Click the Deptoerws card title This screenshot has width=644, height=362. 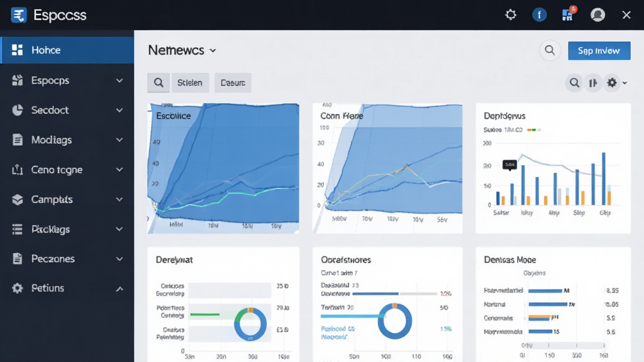click(x=504, y=116)
